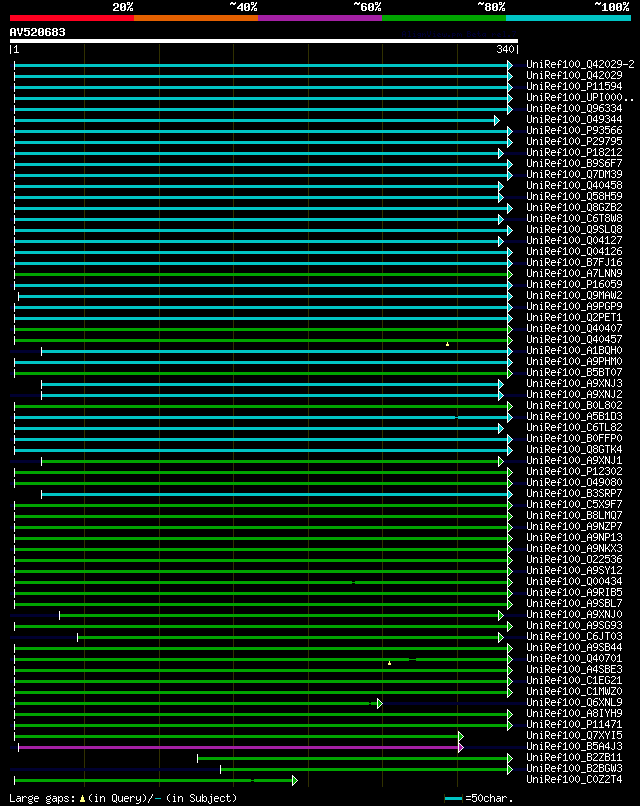Select the UniRef100_P11471 label

pyautogui.click(x=574, y=724)
